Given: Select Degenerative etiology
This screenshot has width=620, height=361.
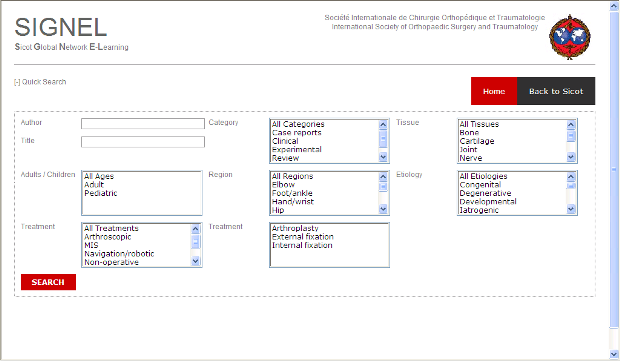Looking at the screenshot, I should click(485, 193).
